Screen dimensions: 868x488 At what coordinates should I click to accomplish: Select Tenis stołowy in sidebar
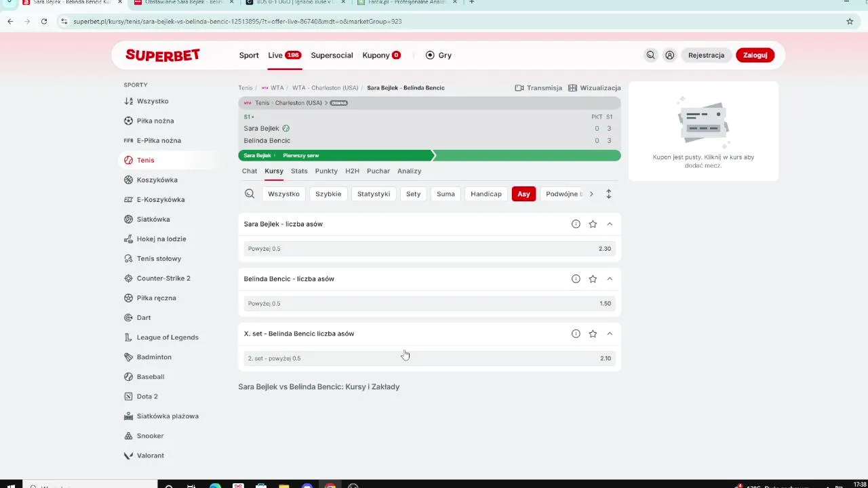coord(159,258)
